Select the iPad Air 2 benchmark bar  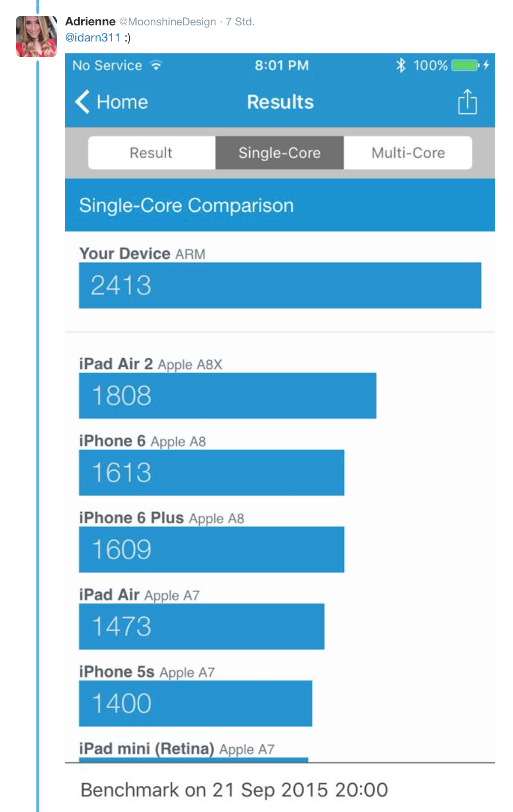tap(226, 396)
